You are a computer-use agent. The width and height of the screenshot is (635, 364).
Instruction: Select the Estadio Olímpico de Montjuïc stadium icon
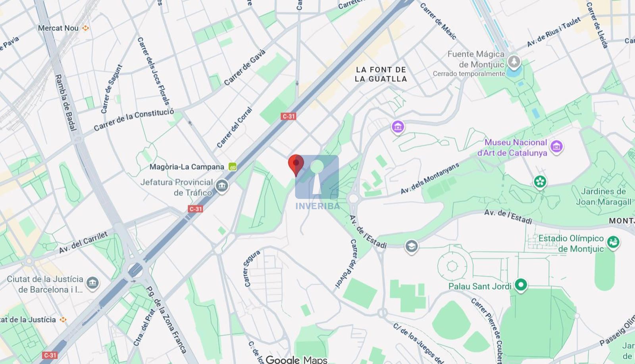613,242
